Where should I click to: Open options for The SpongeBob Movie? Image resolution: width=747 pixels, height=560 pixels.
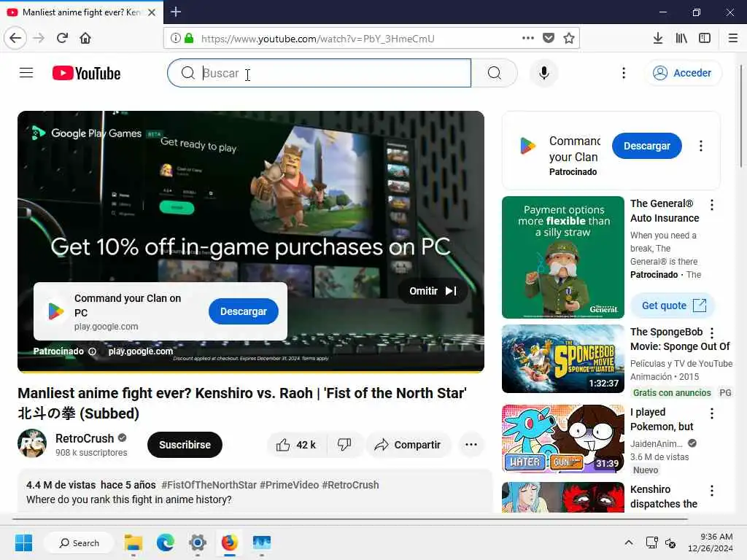pyautogui.click(x=712, y=332)
